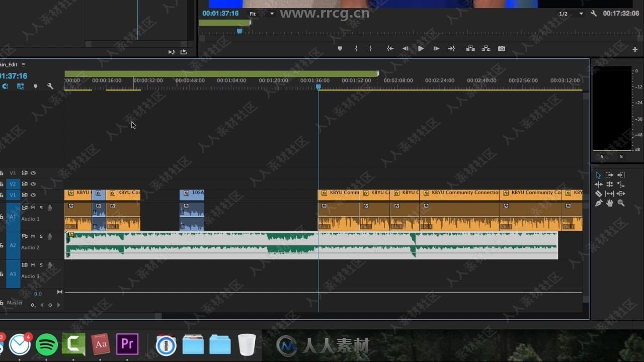Mute the Audio 3 track
This screenshot has width=644, height=362.
pos(33,265)
